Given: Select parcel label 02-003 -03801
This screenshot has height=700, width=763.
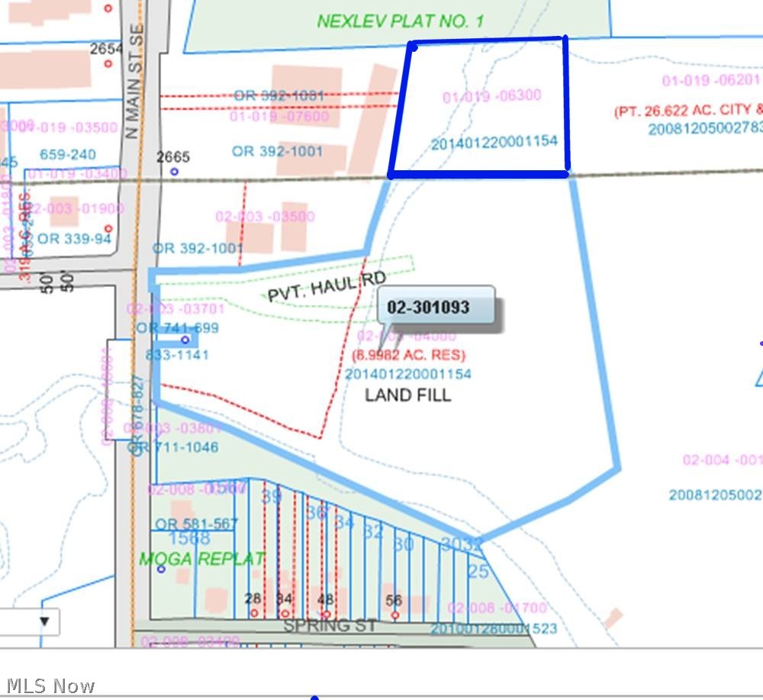Looking at the screenshot, I should click(172, 428).
